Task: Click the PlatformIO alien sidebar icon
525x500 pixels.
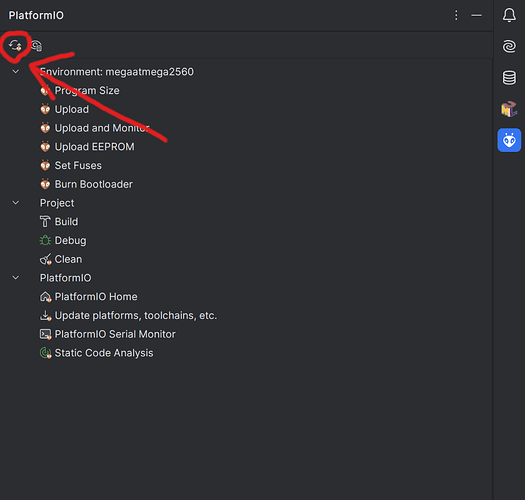Action: tap(509, 140)
